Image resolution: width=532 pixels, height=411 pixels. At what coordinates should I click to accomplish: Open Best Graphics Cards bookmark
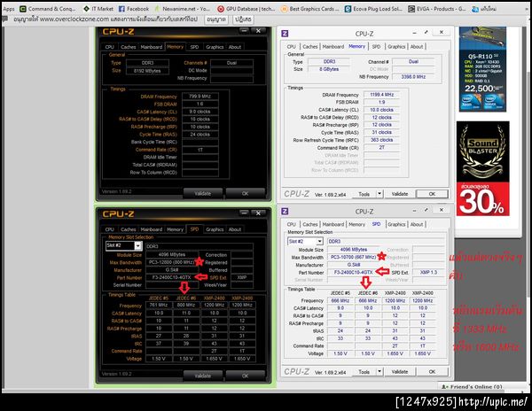(310, 9)
